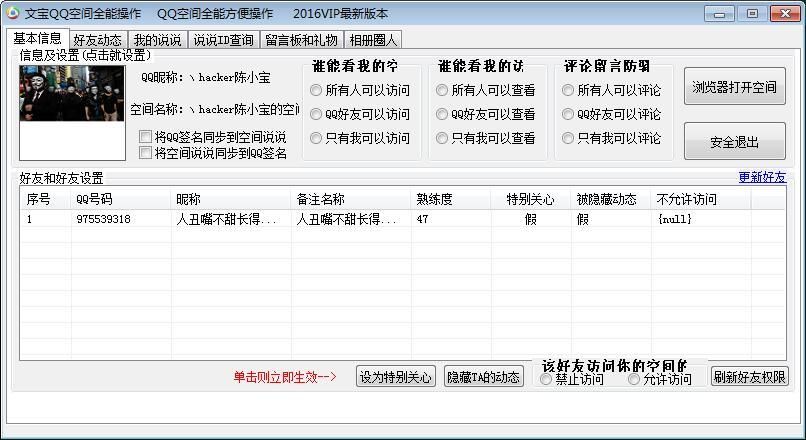
Task: Click the 安全退出 button
Action: (x=735, y=141)
